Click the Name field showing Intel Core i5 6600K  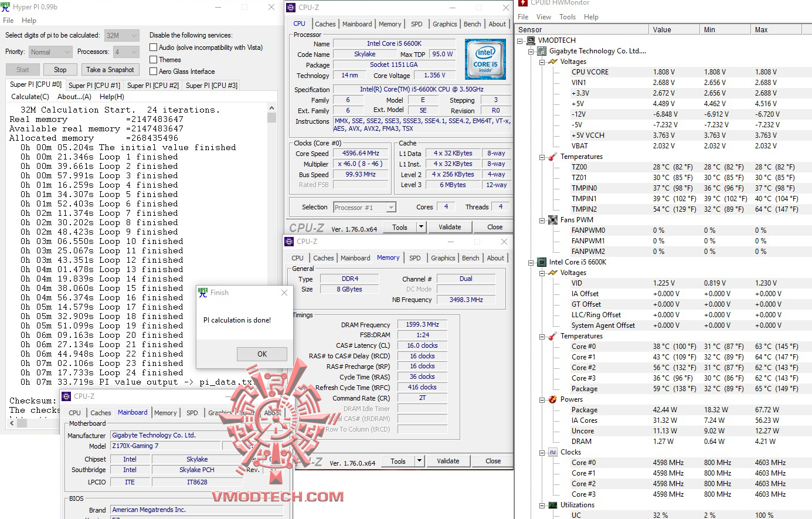point(394,43)
